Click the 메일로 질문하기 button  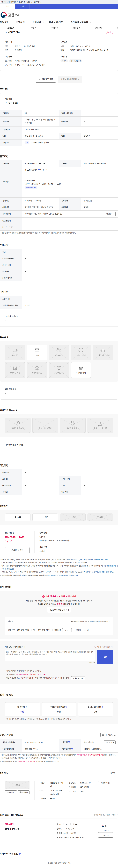point(78,678)
